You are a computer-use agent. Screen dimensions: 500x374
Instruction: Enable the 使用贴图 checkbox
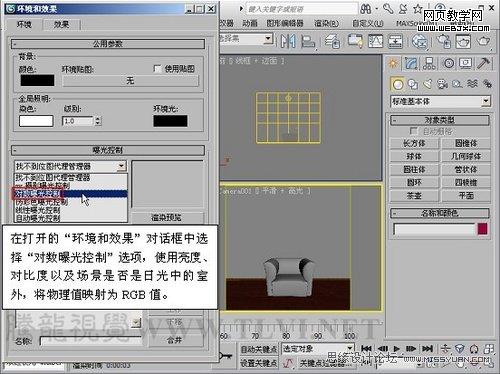pos(157,69)
